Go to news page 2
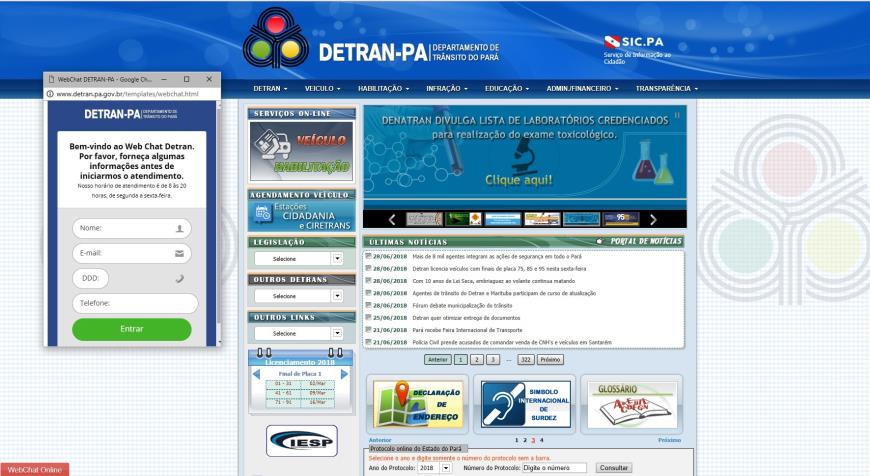The height and width of the screenshot is (476, 870). coord(476,359)
